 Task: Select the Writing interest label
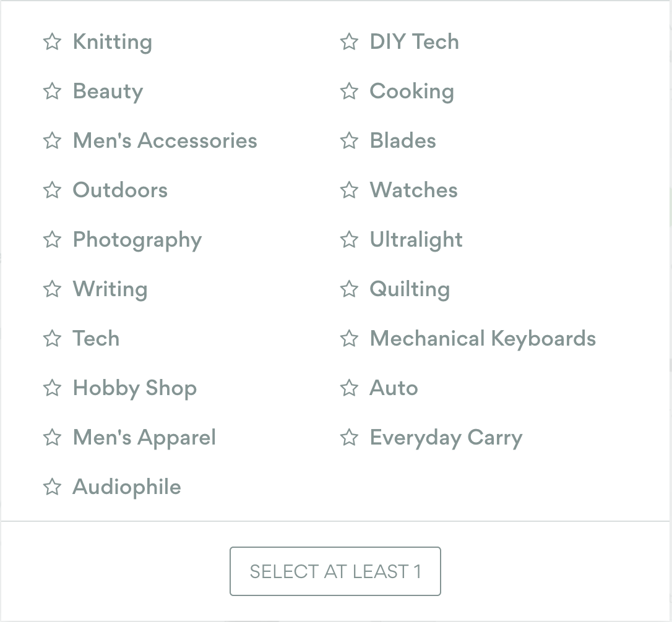pos(110,289)
